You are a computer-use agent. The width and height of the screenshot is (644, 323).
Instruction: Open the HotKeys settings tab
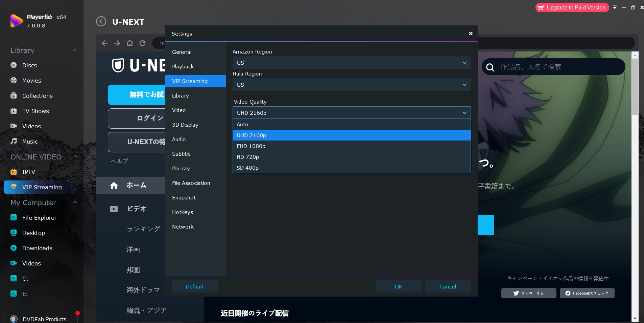click(195, 212)
